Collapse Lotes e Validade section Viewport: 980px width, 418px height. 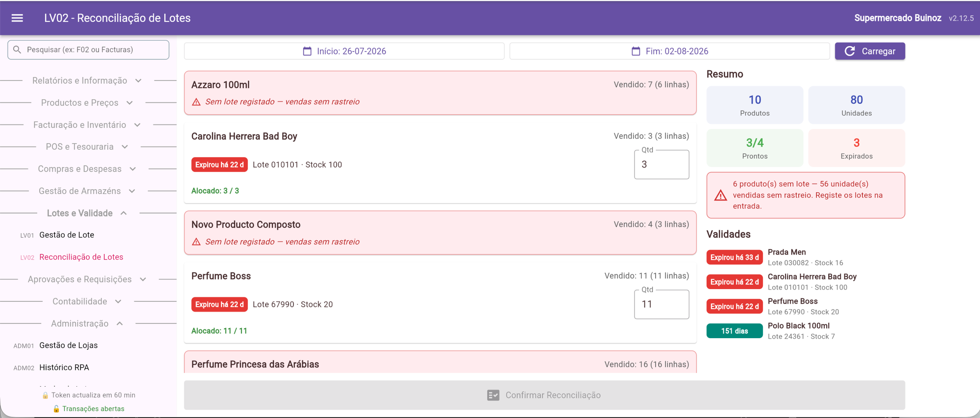coord(88,213)
